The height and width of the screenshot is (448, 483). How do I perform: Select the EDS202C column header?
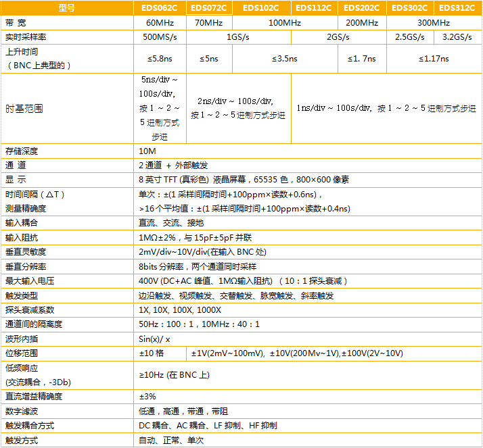(x=361, y=8)
